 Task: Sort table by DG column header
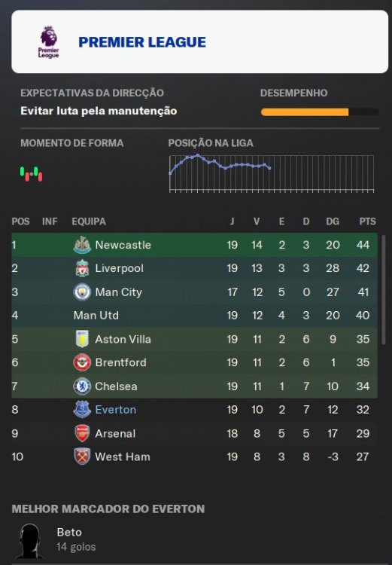pos(333,221)
